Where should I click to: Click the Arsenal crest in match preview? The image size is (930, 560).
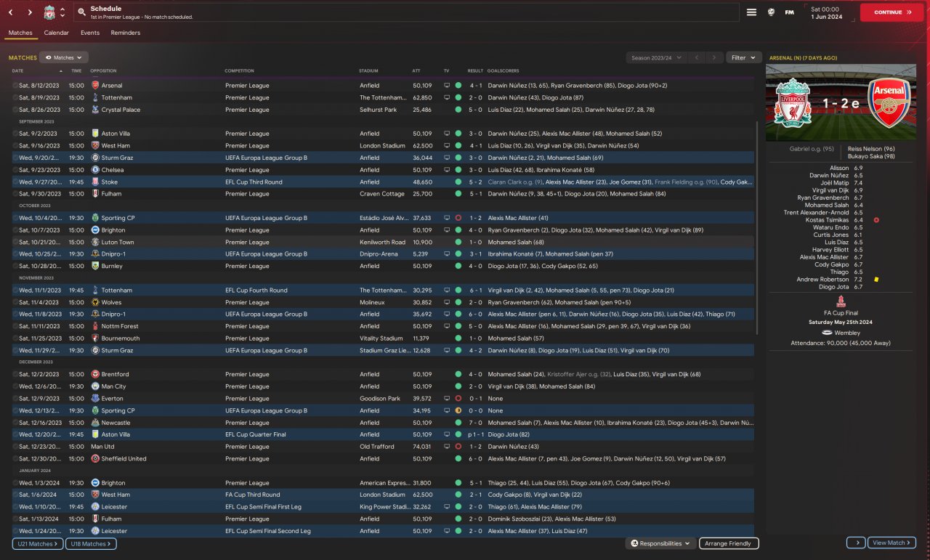888,103
